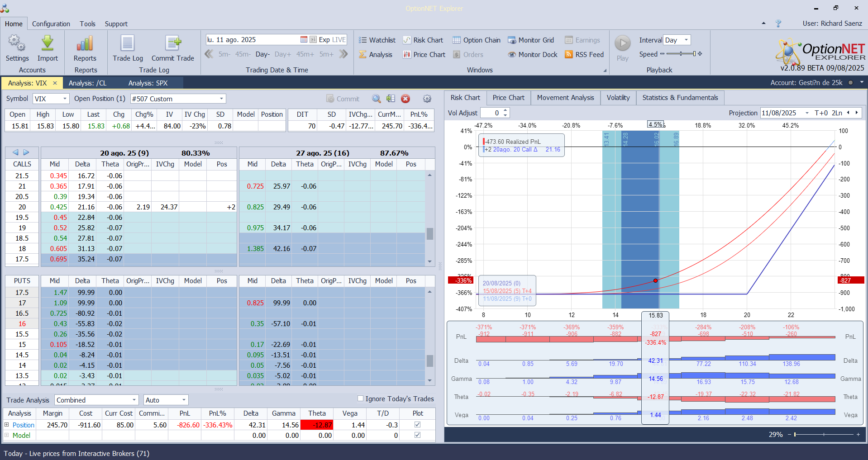Click the 2Ln lines button
The image size is (868, 460).
click(837, 113)
